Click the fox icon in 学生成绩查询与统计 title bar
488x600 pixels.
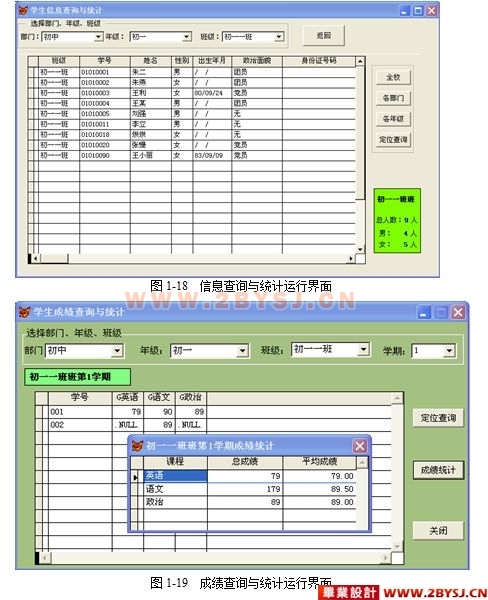(x=24, y=312)
